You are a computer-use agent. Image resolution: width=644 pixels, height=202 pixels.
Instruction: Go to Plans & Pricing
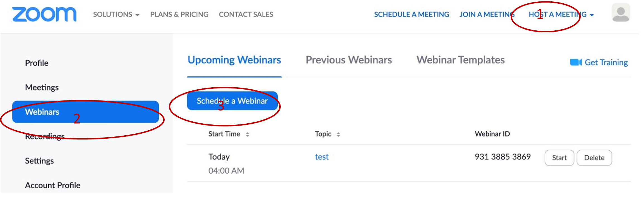(179, 15)
